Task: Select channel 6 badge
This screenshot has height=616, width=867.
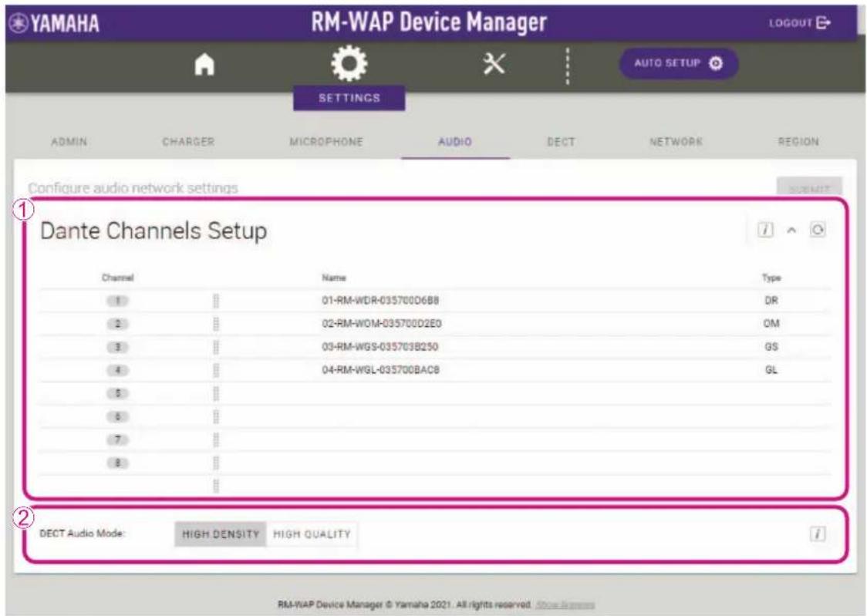Action: pyautogui.click(x=117, y=416)
